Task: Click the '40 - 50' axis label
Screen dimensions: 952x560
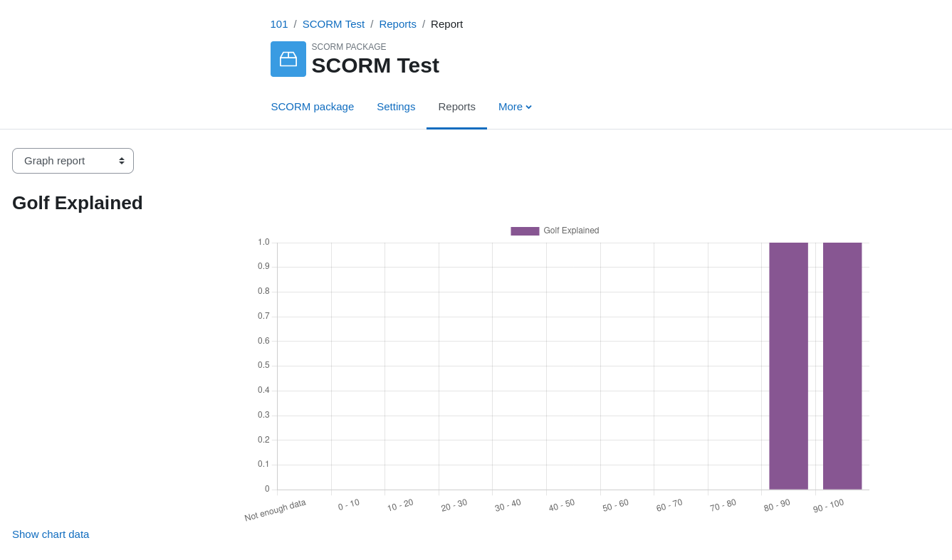Action: pos(561,505)
